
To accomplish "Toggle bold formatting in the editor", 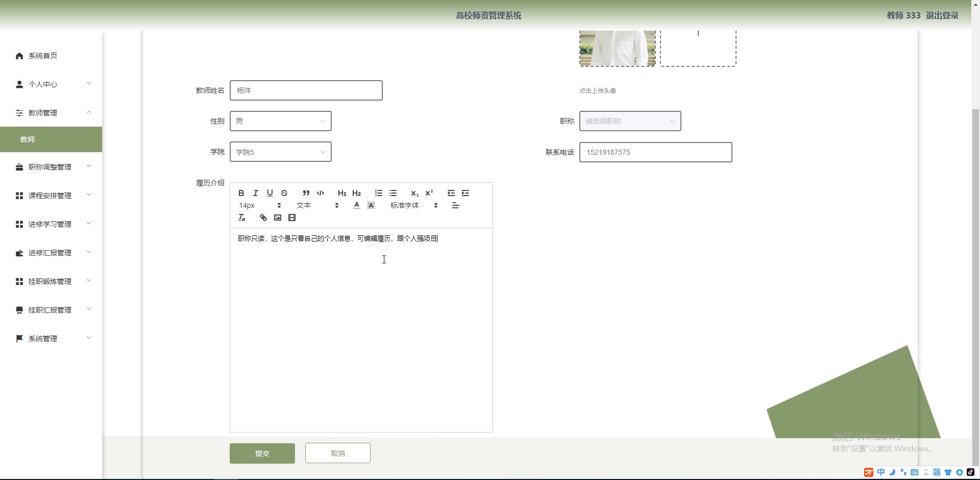I will (x=241, y=193).
